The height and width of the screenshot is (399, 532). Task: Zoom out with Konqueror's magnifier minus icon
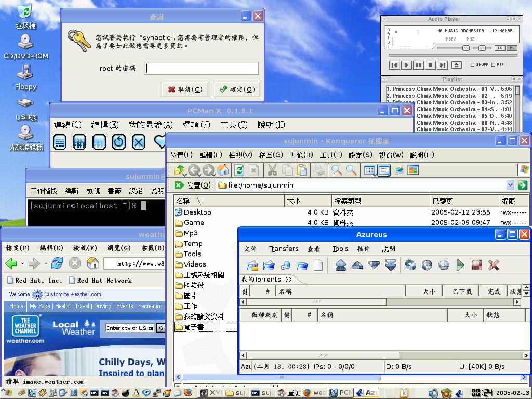(351, 170)
